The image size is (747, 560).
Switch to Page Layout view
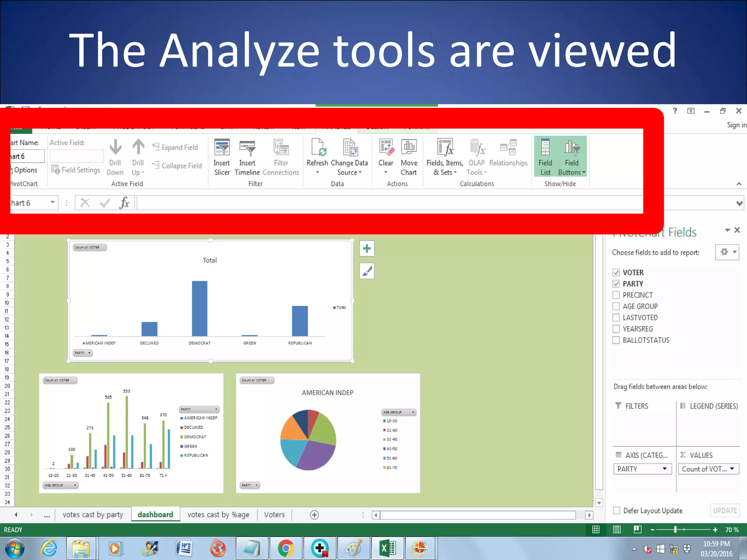[x=617, y=529]
